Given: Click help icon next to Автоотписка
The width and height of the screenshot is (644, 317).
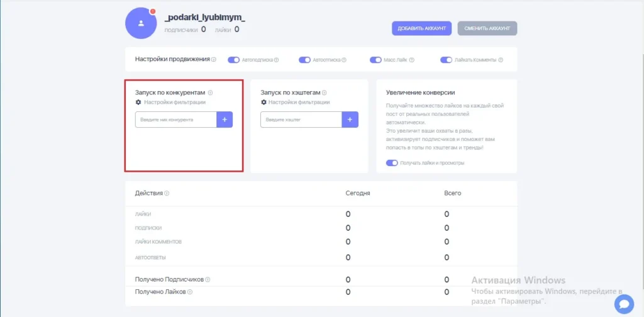Looking at the screenshot, I should pos(344,60).
